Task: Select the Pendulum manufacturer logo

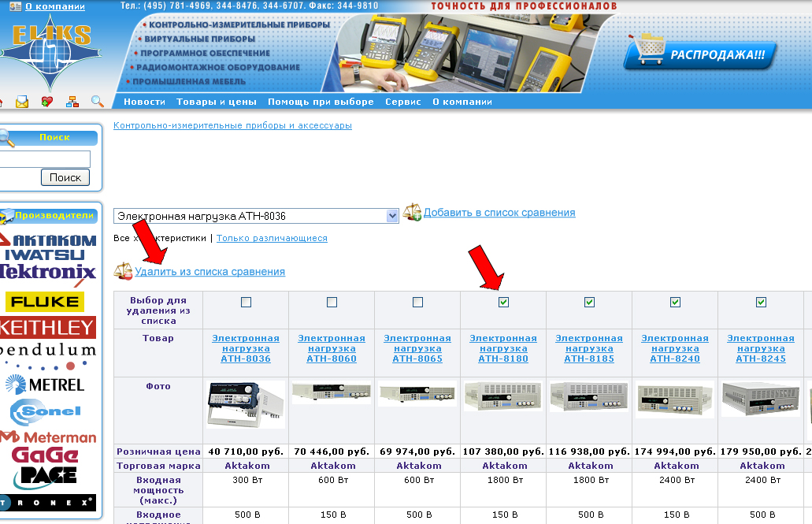Action: 48,355
